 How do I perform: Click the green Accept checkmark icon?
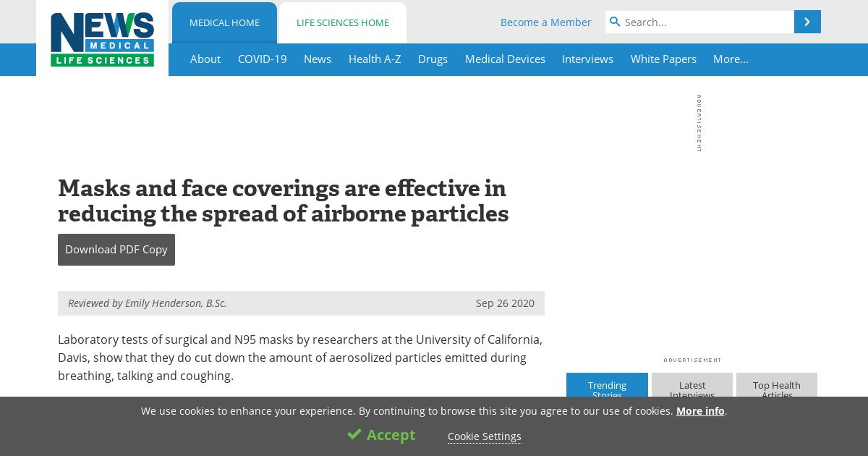click(354, 434)
